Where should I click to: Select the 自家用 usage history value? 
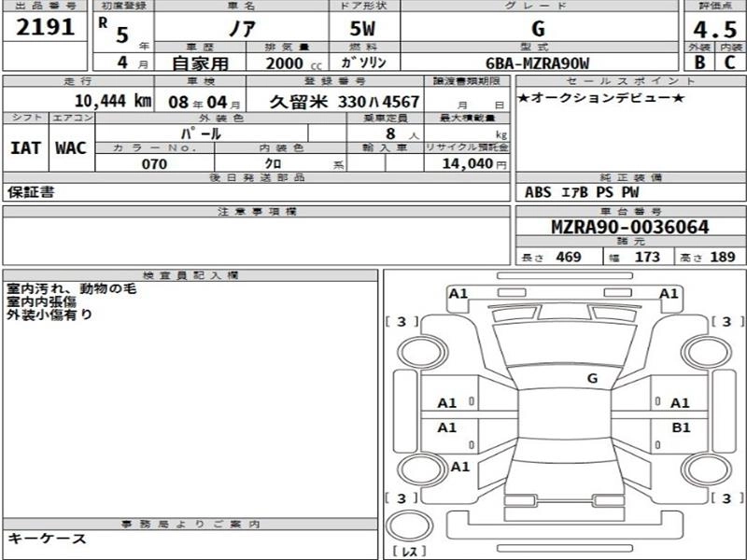(x=200, y=63)
